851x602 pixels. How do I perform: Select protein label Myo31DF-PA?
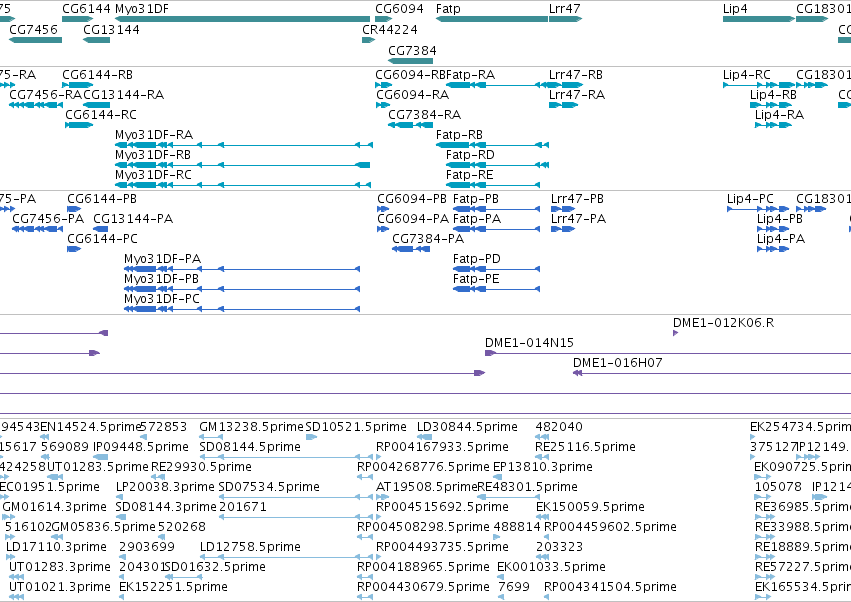click(x=162, y=258)
